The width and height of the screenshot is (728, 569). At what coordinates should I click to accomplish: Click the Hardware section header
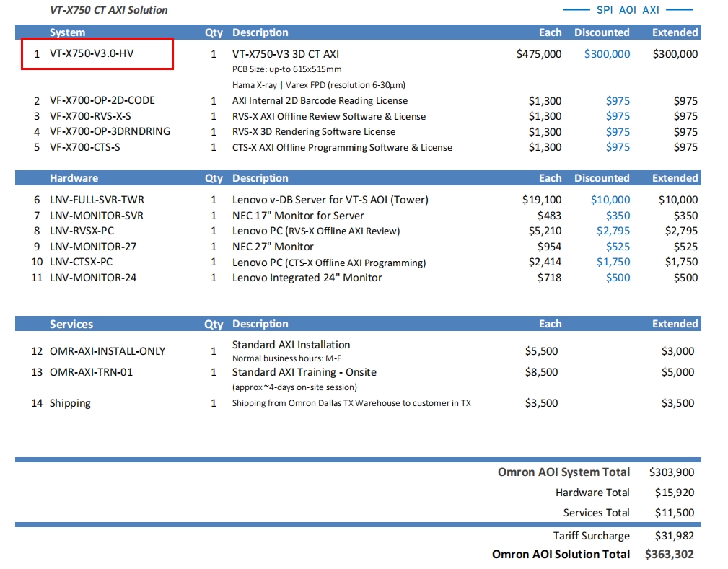click(x=74, y=178)
